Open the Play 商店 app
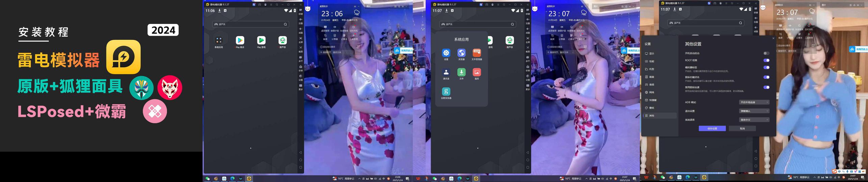Image resolution: width=868 pixels, height=182 pixels. pyautogui.click(x=240, y=40)
